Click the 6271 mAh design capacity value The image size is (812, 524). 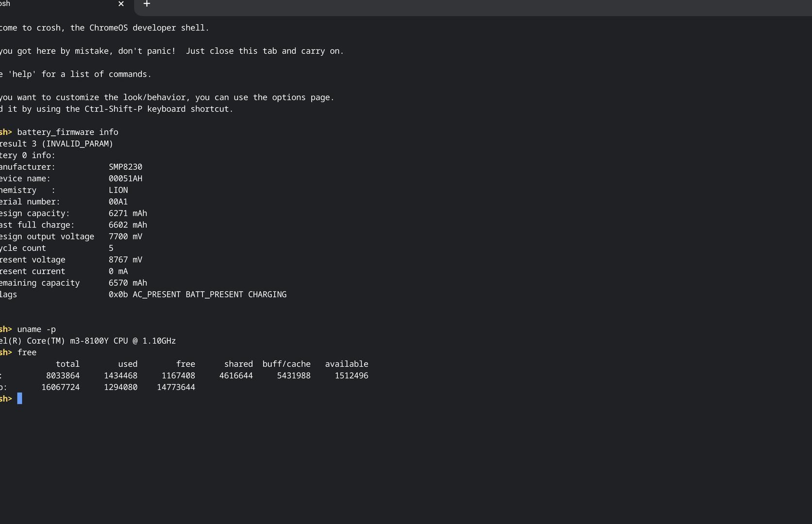[128, 213]
